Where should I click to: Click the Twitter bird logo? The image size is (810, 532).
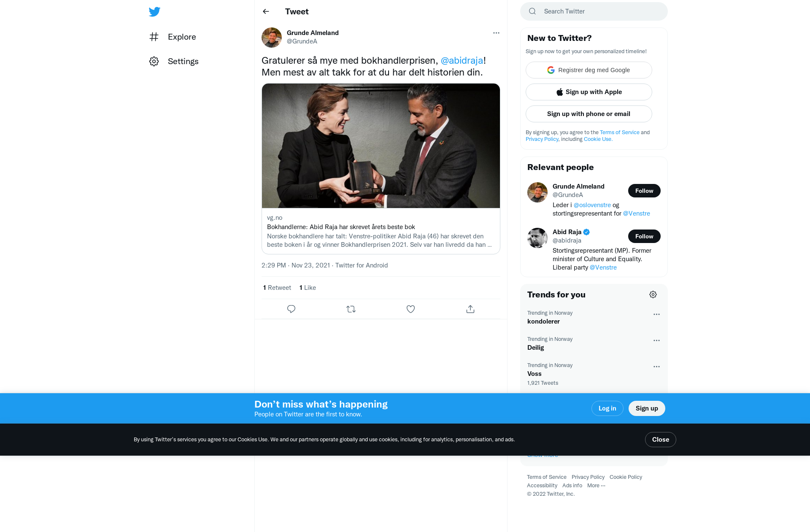[x=154, y=11]
